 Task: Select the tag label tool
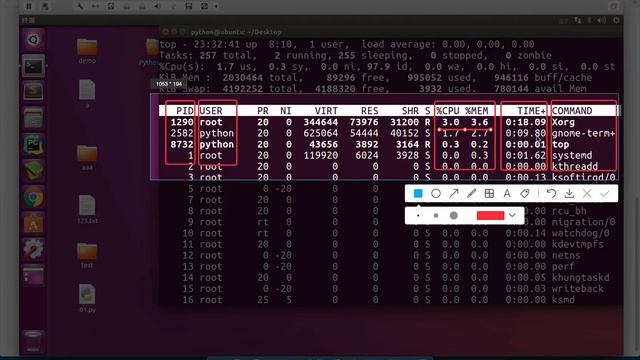point(525,193)
